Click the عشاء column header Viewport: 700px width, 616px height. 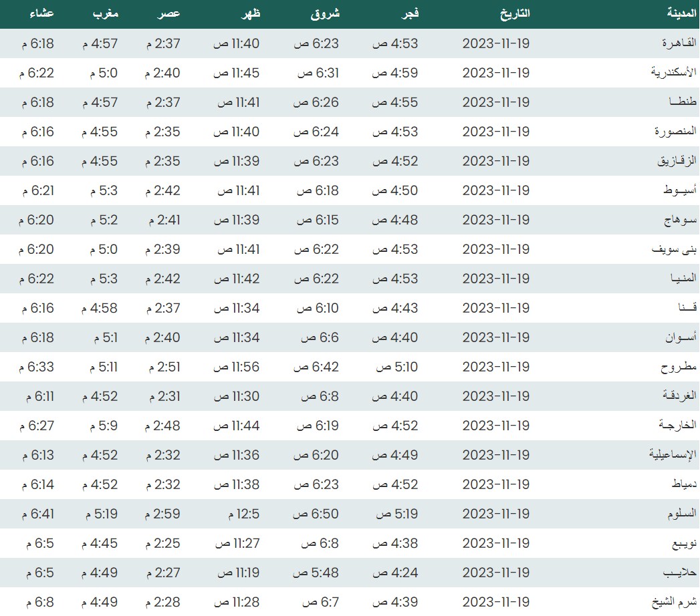point(42,13)
